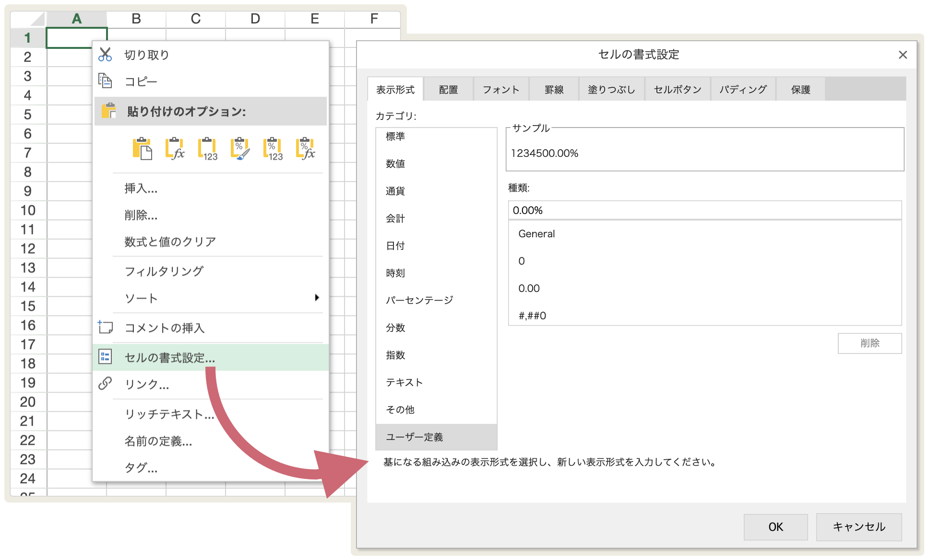The image size is (929, 560).
Task: Switch to the 保護 tab
Action: click(x=800, y=89)
